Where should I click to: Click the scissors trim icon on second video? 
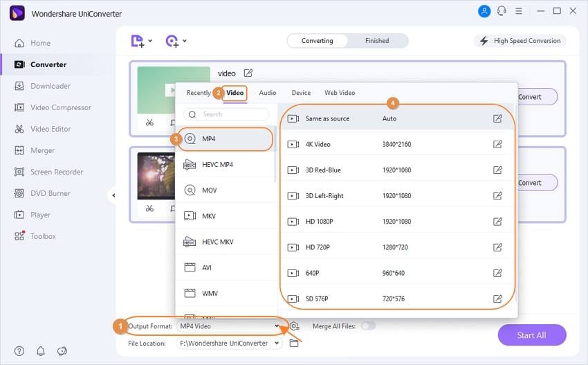pos(149,208)
